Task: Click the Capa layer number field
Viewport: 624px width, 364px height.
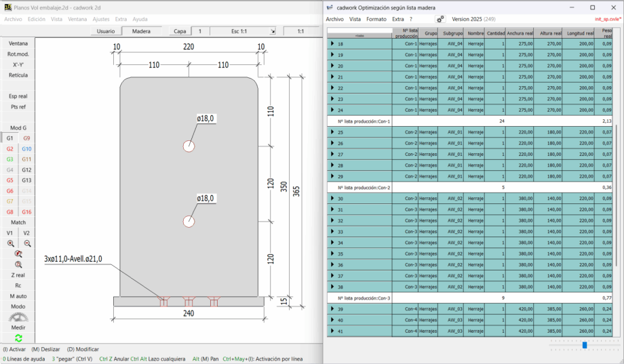Action: coord(200,31)
